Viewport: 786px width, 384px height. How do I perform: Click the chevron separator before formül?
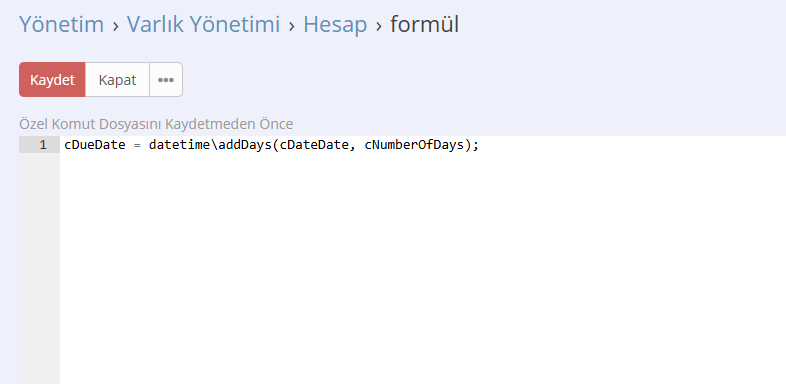[x=379, y=26]
